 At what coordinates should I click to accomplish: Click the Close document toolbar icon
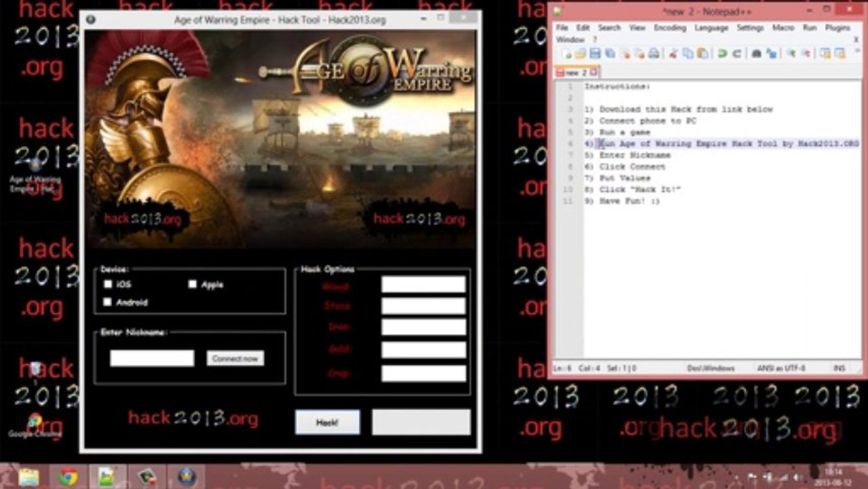625,54
